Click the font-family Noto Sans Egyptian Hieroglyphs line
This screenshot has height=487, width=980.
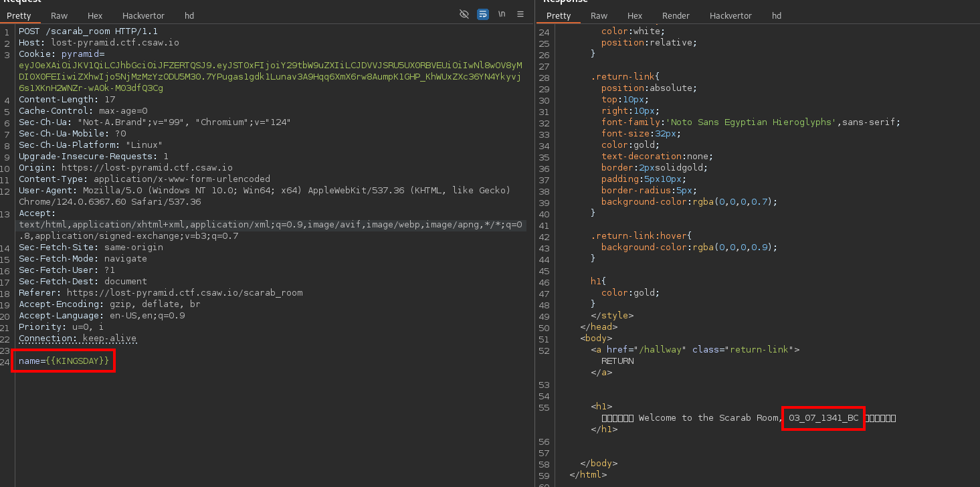click(751, 122)
